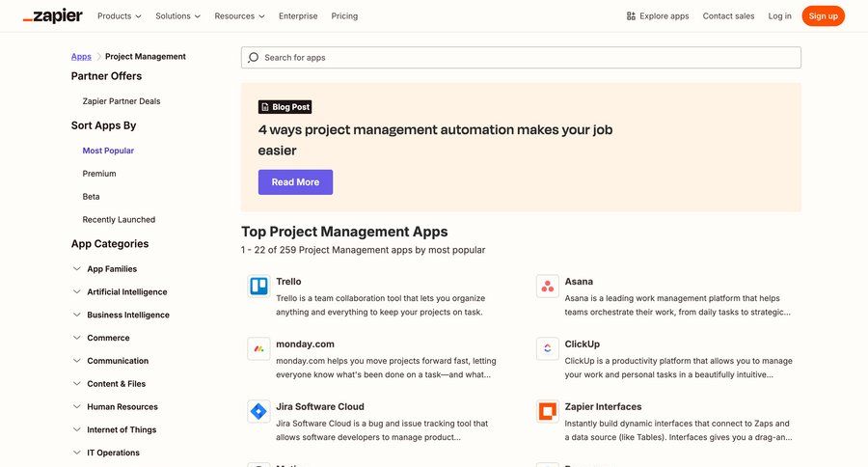Open the Jira Software Cloud icon
This screenshot has width=868, height=467.
click(258, 412)
